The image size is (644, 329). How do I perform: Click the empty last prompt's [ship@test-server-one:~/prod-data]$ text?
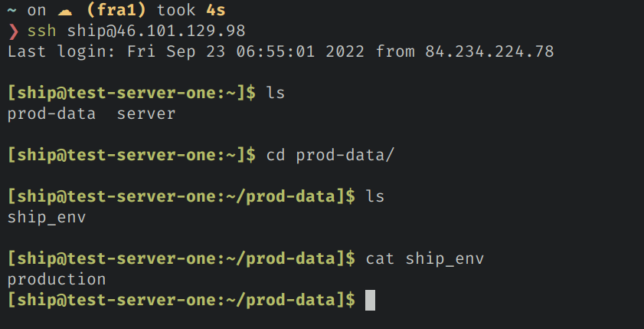pyautogui.click(x=181, y=300)
